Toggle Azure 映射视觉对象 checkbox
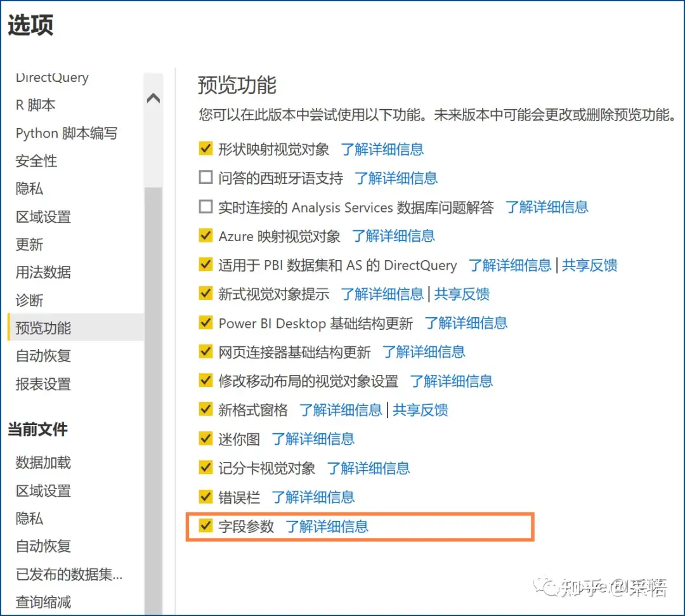The image size is (685, 616). pos(205,235)
